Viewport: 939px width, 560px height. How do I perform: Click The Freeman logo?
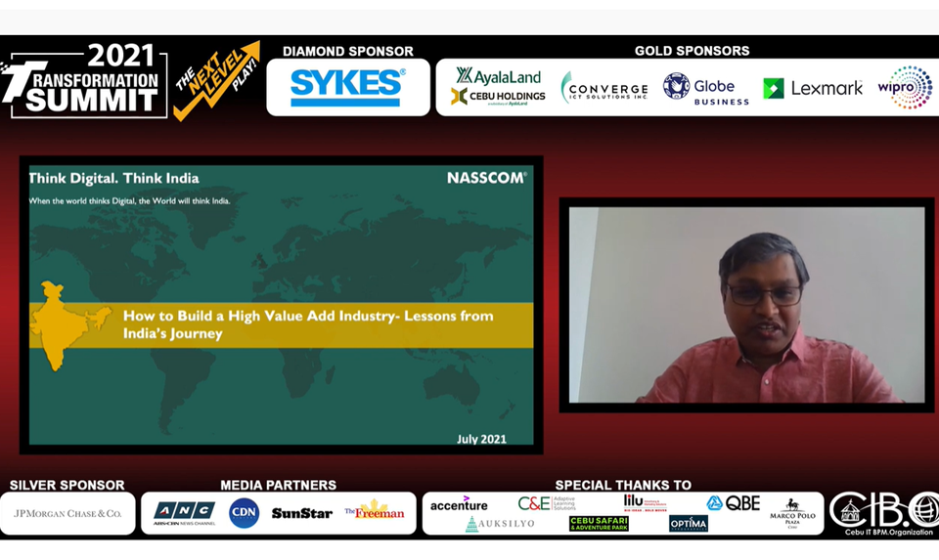point(375,510)
